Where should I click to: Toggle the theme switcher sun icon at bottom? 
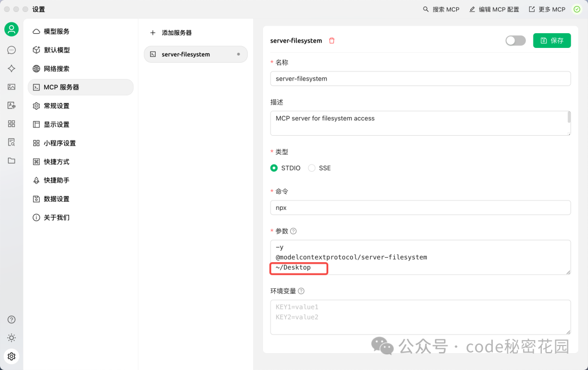click(x=11, y=338)
